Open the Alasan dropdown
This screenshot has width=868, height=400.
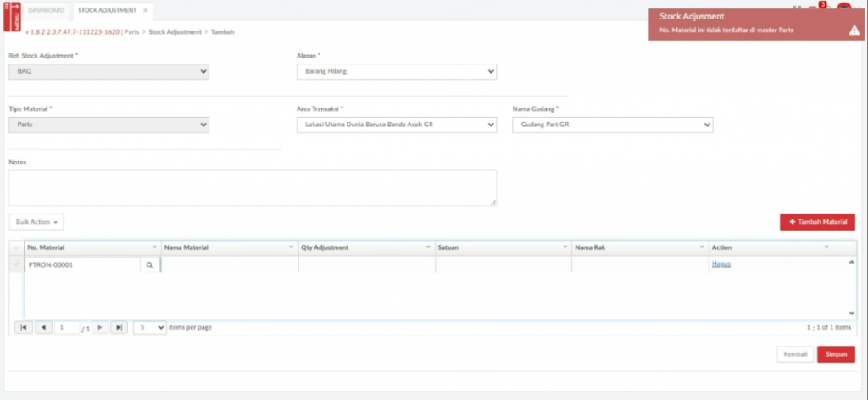pos(396,71)
